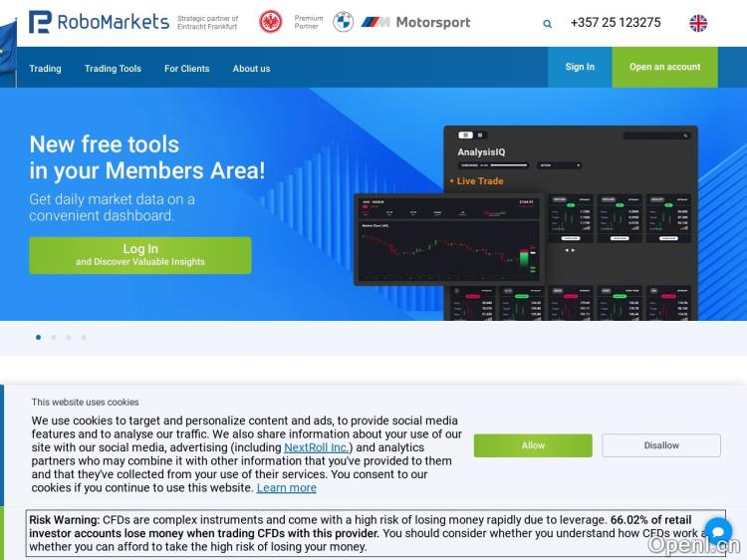Open the live chat bubble icon
Screen dimensions: 747x560
[717, 531]
